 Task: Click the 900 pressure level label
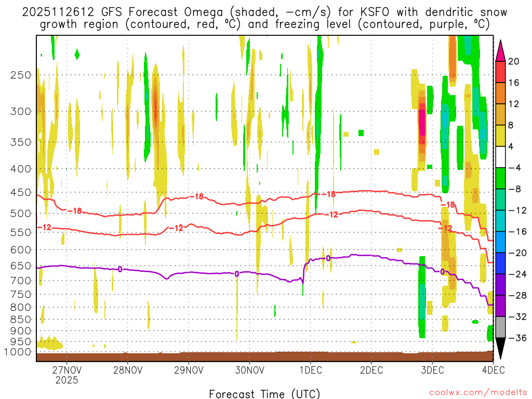pyautogui.click(x=21, y=330)
